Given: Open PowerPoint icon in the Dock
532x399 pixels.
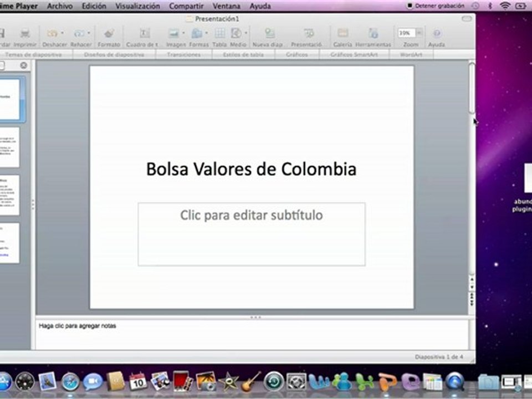Looking at the screenshot, I should pyautogui.click(x=387, y=381).
